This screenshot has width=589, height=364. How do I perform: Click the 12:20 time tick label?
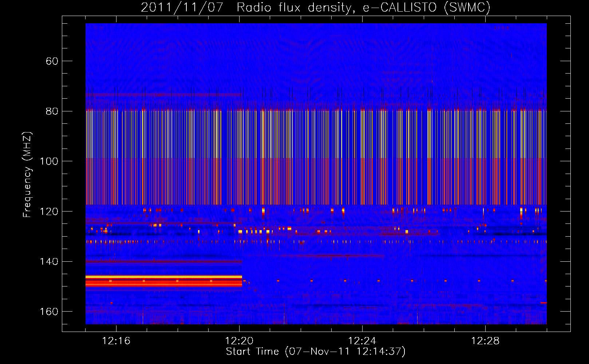[x=239, y=341]
